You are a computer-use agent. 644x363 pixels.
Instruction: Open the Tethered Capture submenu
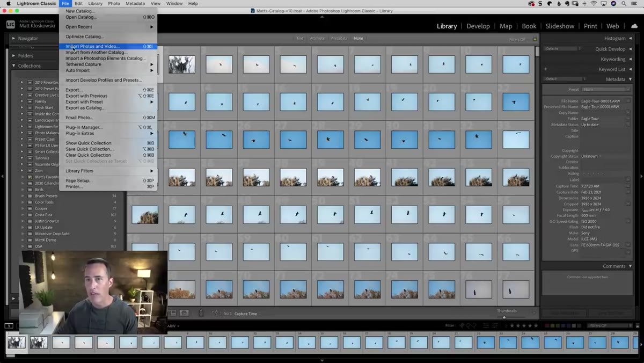coord(108,64)
